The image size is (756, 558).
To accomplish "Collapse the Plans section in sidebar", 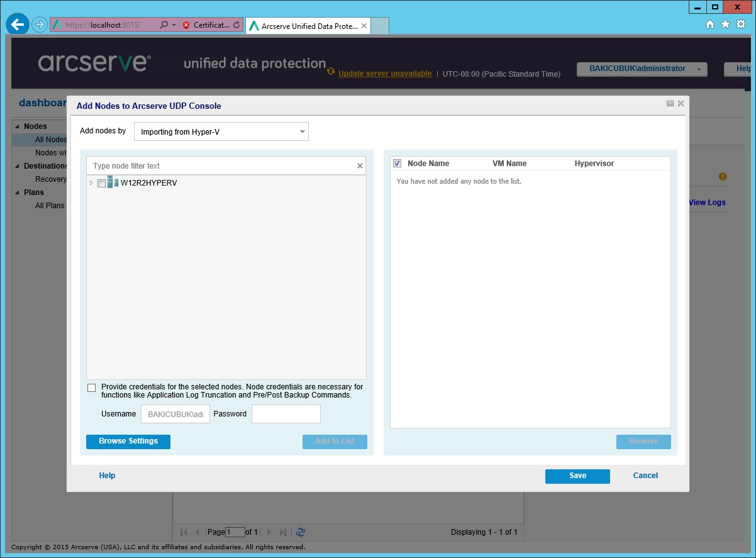I will (17, 193).
